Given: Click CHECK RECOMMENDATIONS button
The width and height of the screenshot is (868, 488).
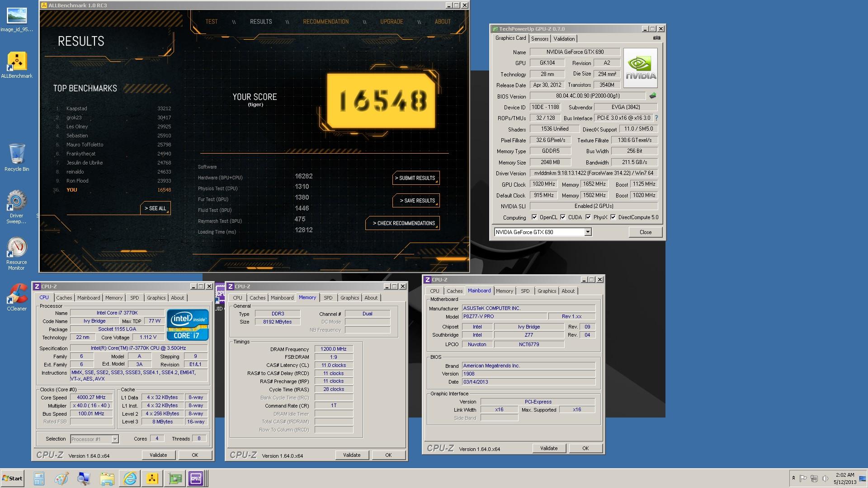Looking at the screenshot, I should click(x=402, y=223).
